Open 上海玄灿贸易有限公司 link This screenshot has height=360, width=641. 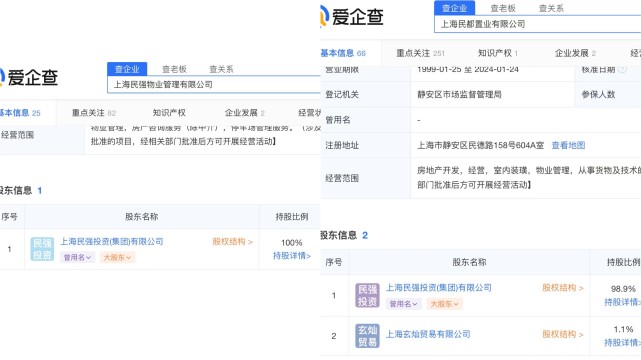[x=428, y=334]
